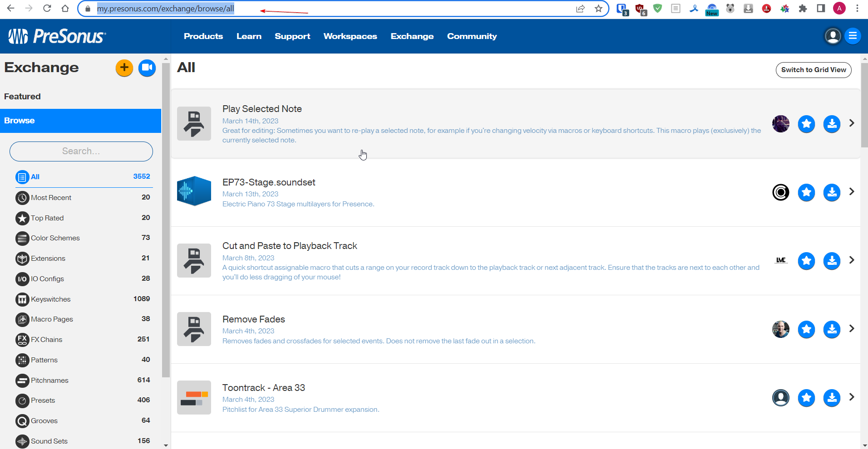
Task: Open the Keyswitches category icon
Action: [x=22, y=299]
